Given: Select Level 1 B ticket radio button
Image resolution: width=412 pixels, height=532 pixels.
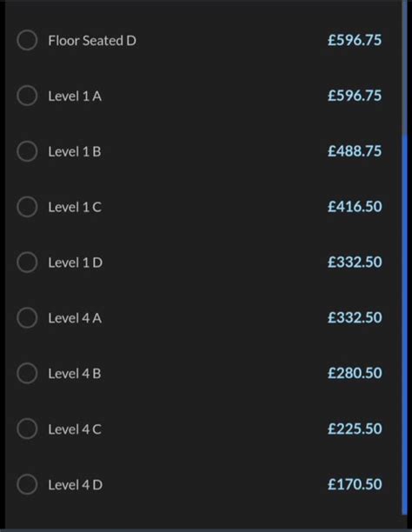Looking at the screenshot, I should 27,151.
